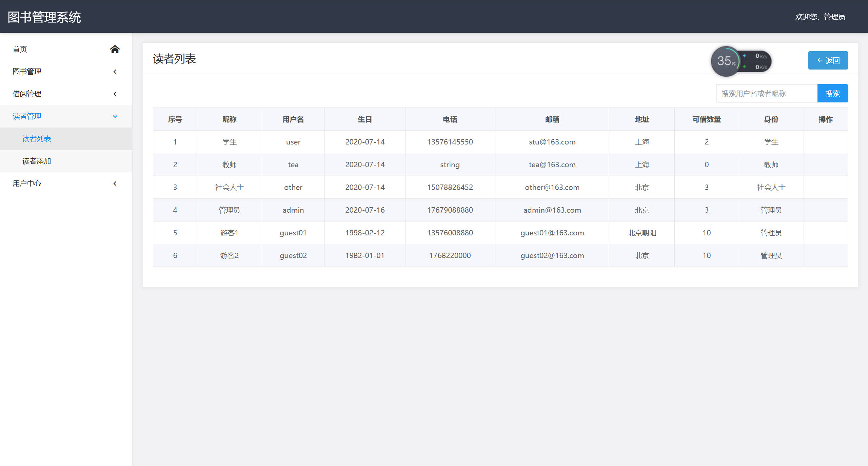Click the back arrow icon on 返回 button
Viewport: 868px width, 466px height.
820,60
